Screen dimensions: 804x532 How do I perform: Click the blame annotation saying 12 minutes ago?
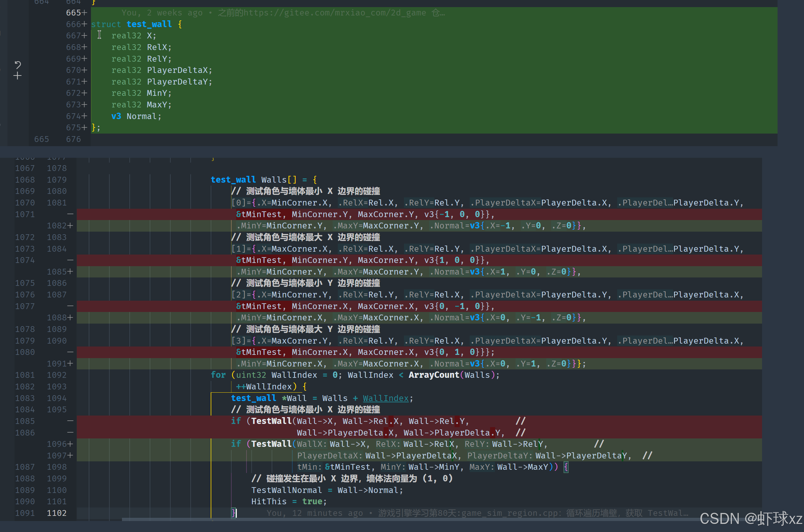tap(477, 513)
